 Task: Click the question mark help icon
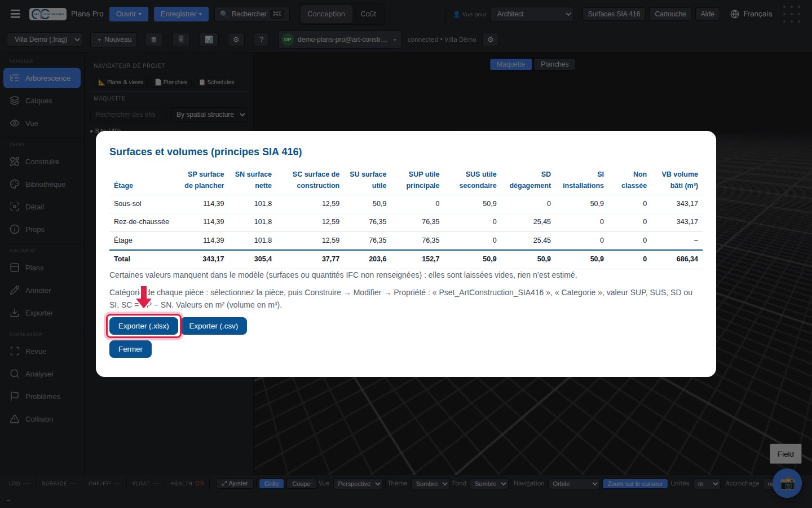coord(261,40)
